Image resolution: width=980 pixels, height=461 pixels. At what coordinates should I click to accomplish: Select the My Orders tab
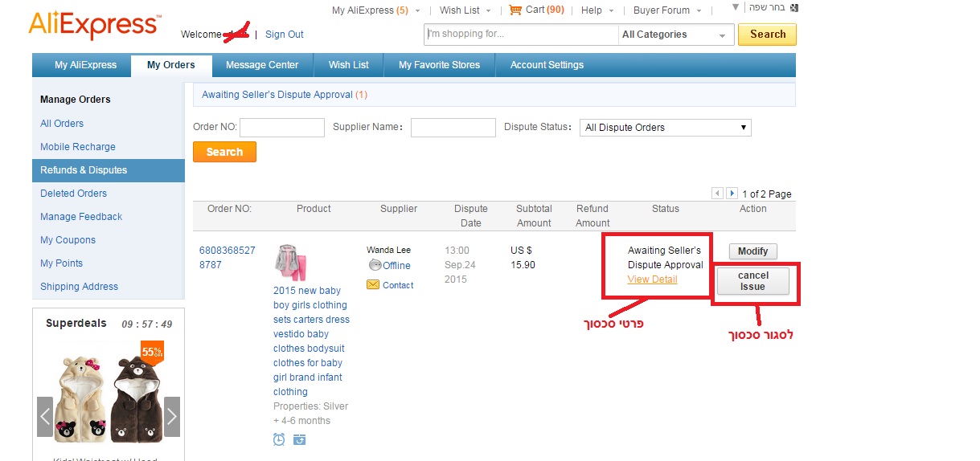[171, 65]
